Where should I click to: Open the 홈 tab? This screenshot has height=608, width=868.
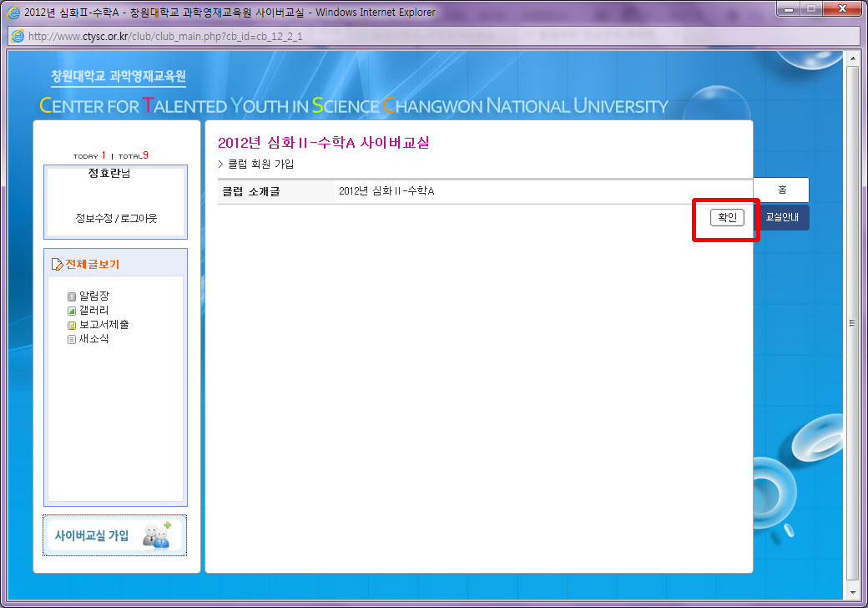781,190
